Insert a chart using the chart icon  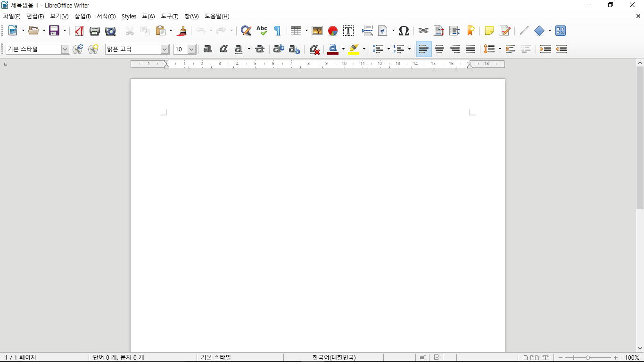[333, 31]
